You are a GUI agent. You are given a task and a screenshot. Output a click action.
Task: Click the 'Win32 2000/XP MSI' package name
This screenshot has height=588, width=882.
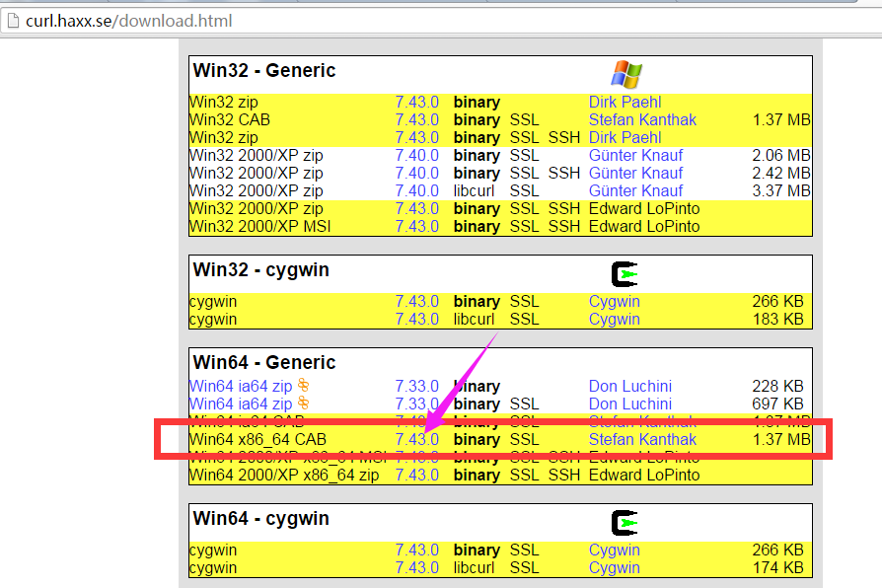pos(259,226)
